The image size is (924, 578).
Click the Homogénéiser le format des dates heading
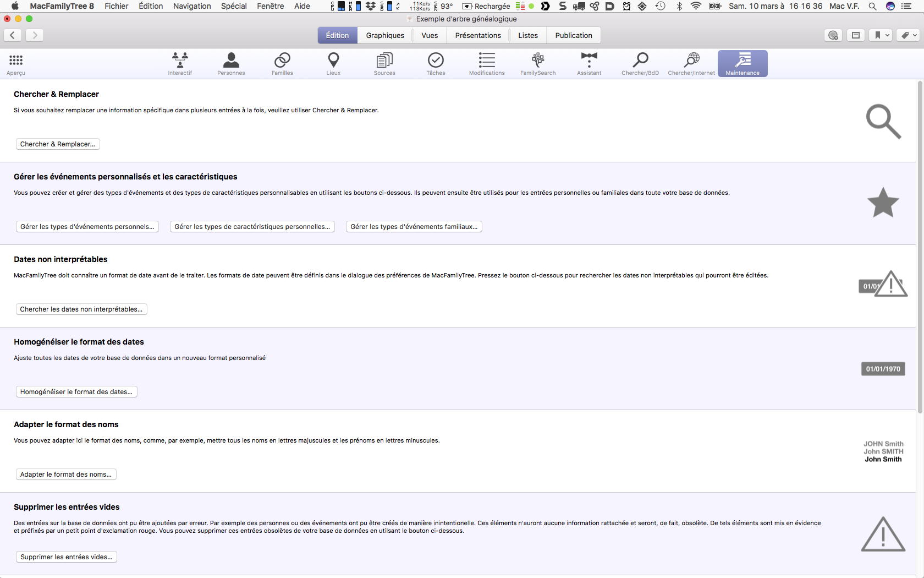(x=79, y=342)
